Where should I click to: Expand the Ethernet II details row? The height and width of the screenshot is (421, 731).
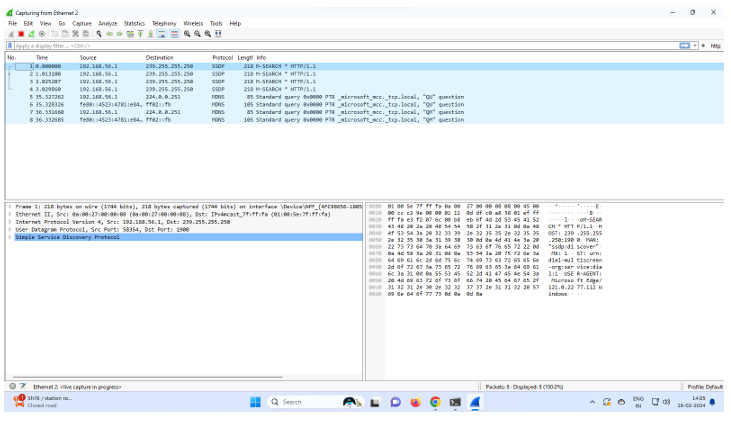(x=10, y=214)
